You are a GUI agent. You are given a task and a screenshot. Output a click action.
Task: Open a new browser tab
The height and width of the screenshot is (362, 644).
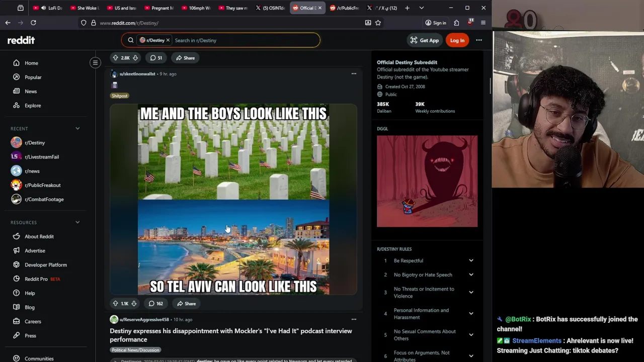[x=407, y=8]
